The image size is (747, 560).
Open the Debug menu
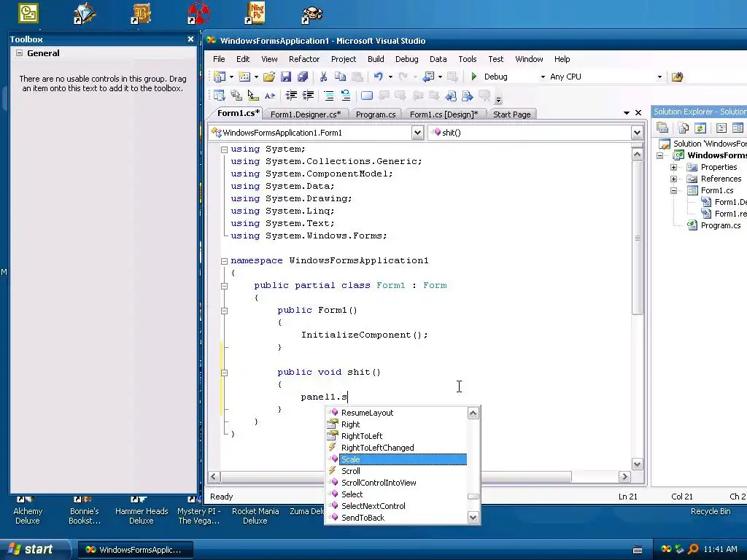407,59
